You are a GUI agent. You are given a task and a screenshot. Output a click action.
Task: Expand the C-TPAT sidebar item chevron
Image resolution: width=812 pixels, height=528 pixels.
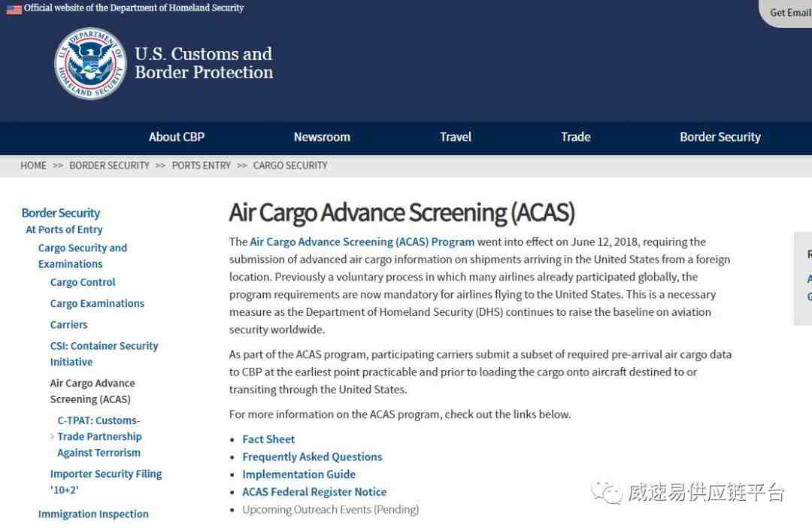click(x=52, y=436)
